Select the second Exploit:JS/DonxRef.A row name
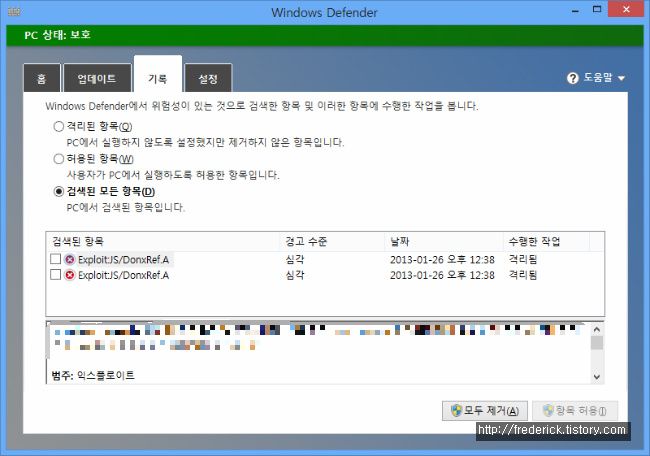The height and width of the screenshot is (456, 650). [x=124, y=275]
